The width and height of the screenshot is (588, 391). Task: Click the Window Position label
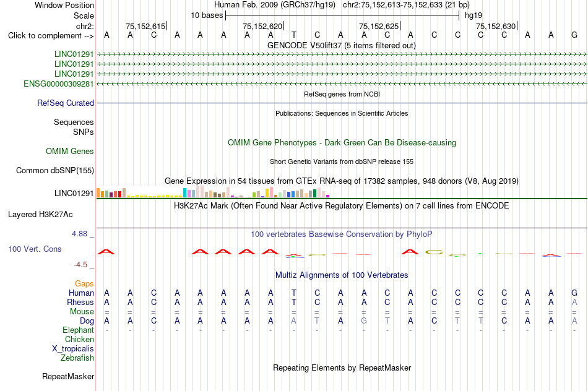(64, 5)
